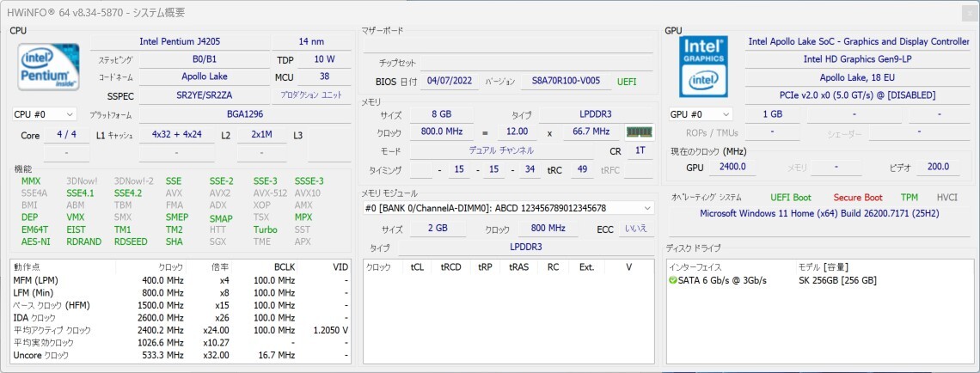This screenshot has width=980, height=373.
Task: Click the Intel Pentium J4205 name field
Action: 180,42
